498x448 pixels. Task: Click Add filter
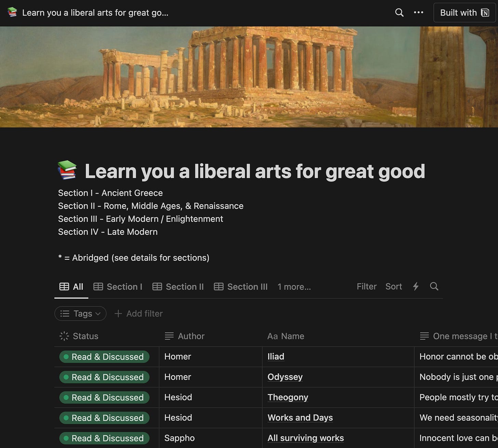[x=139, y=313]
